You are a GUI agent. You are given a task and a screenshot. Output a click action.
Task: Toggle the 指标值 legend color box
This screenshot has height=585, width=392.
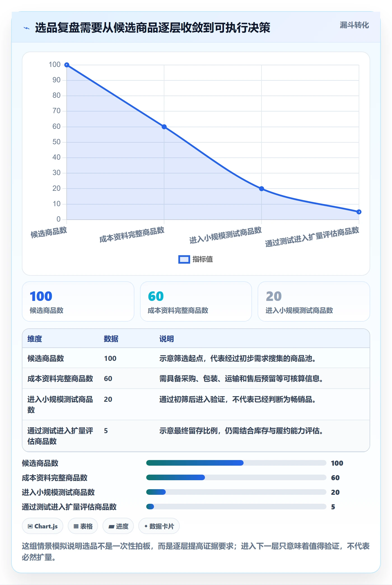click(184, 259)
